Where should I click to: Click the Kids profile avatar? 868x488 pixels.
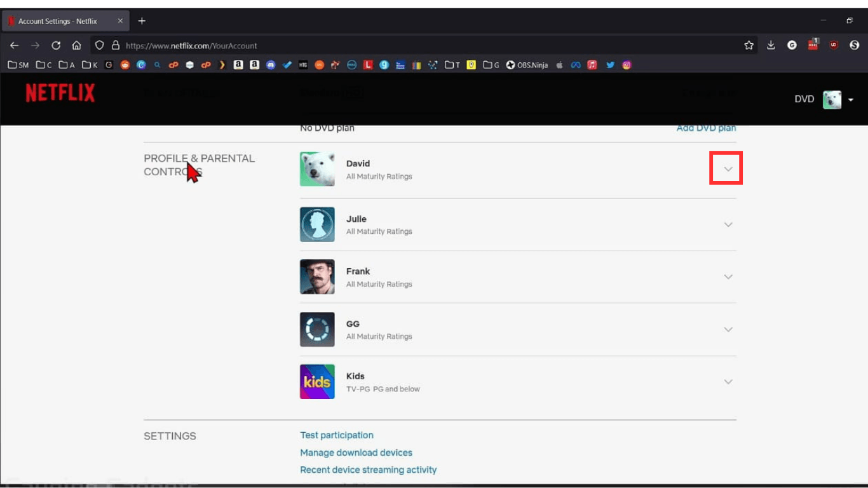pyautogui.click(x=317, y=381)
